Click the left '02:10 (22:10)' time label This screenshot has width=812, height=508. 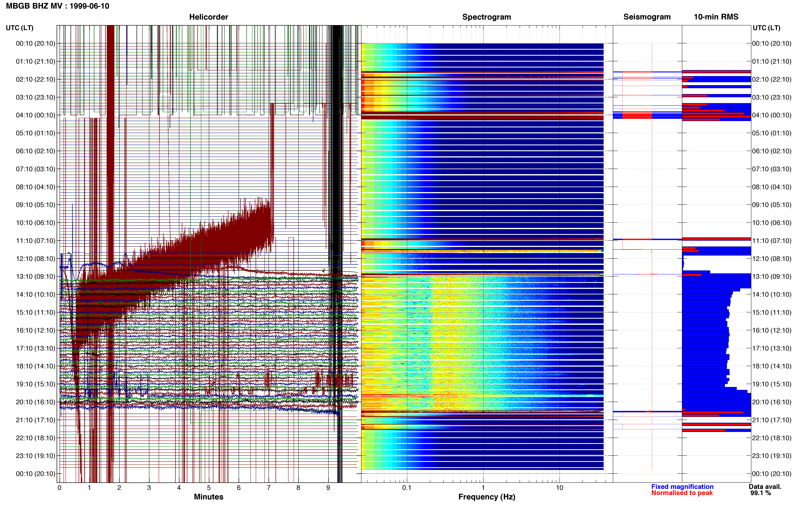click(x=36, y=79)
